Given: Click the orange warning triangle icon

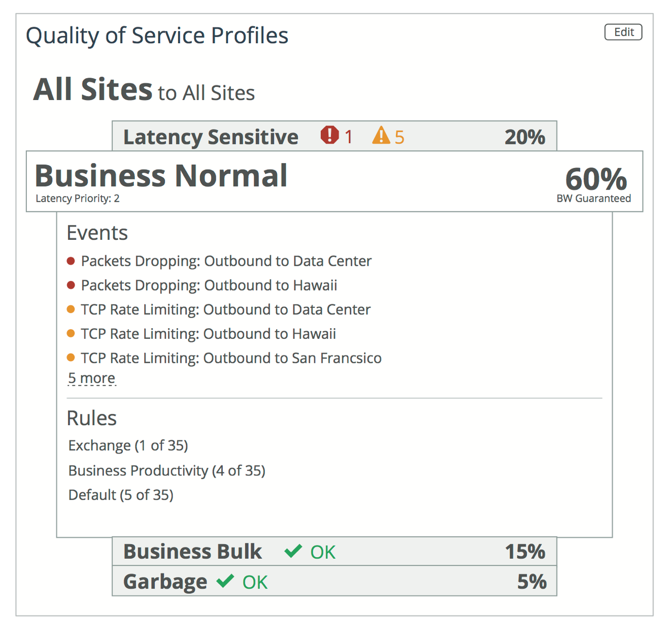Looking at the screenshot, I should click(381, 136).
